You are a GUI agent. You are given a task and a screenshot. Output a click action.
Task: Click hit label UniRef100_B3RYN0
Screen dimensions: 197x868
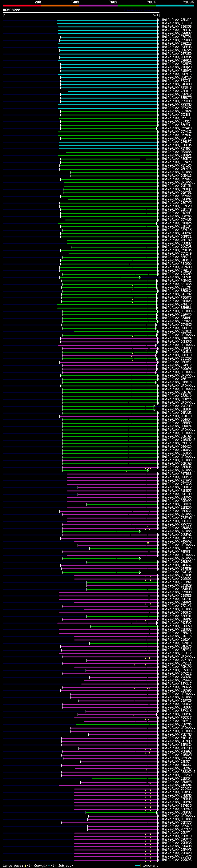tap(177, 725)
